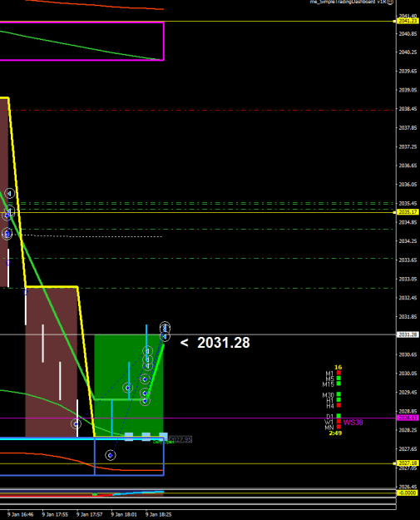Image resolution: width=420 pixels, height=520 pixels.
Task: Click the green H1 timeframe indicator square
Action: [338, 399]
